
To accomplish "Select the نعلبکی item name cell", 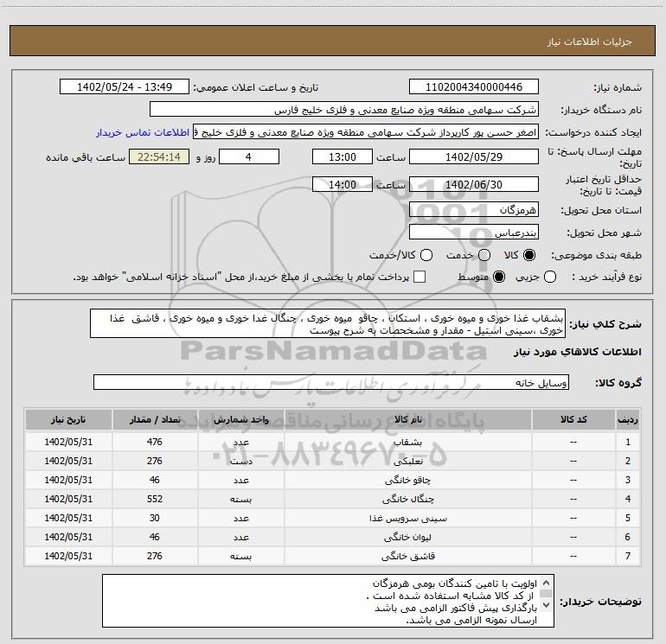I will [407, 461].
